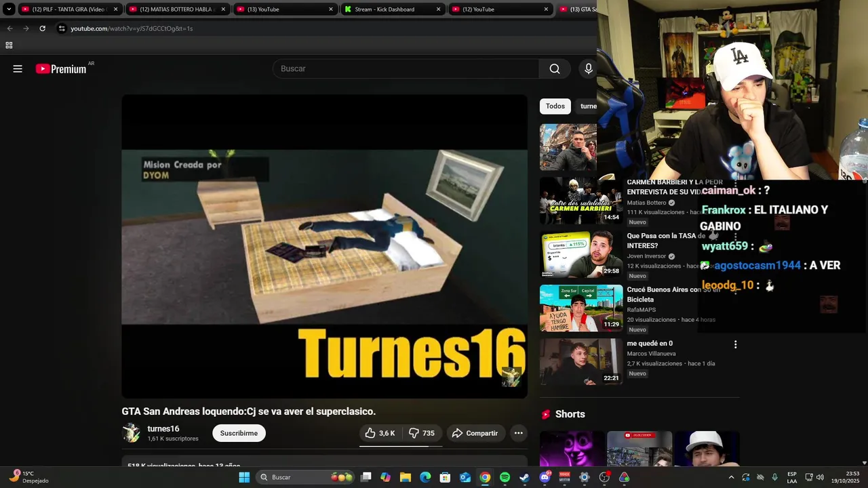Open Copilot from the taskbar
868x488 pixels.
pos(385,477)
